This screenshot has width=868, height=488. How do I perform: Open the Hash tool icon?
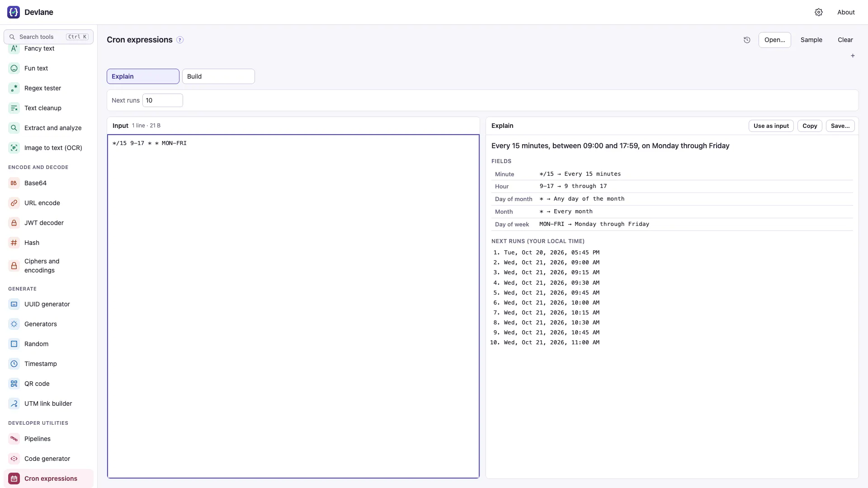click(x=14, y=243)
